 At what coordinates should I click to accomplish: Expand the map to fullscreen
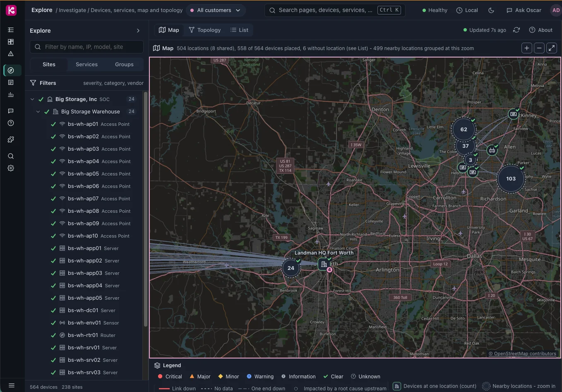(x=552, y=48)
